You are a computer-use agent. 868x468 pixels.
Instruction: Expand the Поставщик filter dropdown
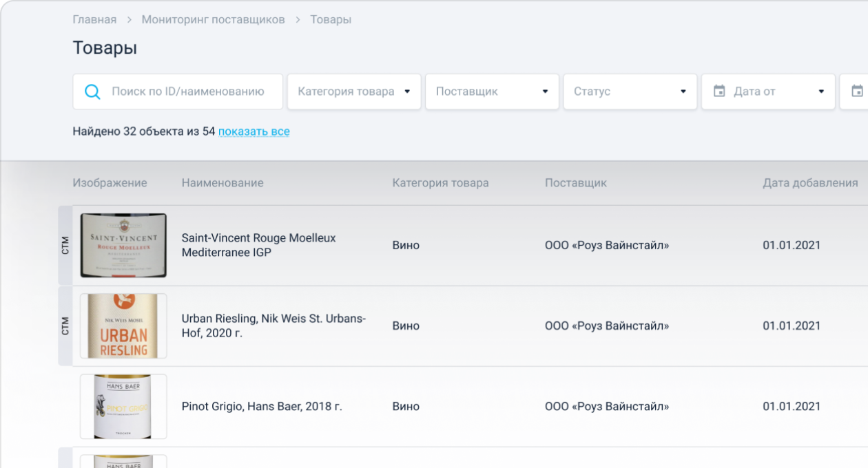click(492, 92)
